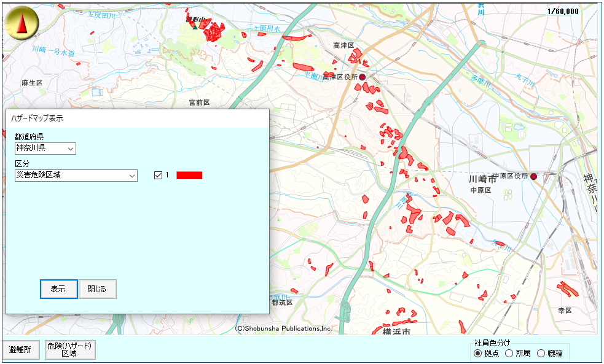Click the 川崎市 city label on map
Image resolution: width=604 pixels, height=364 pixels.
coord(482,179)
